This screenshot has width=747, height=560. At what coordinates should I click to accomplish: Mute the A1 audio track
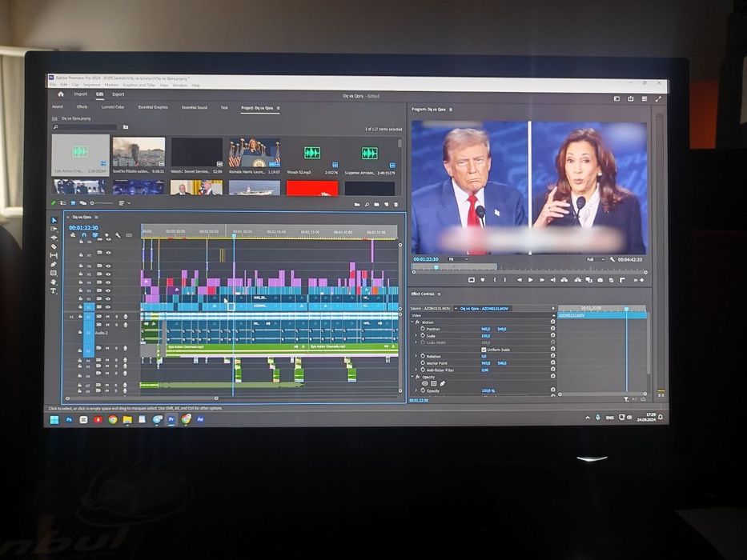(108, 316)
